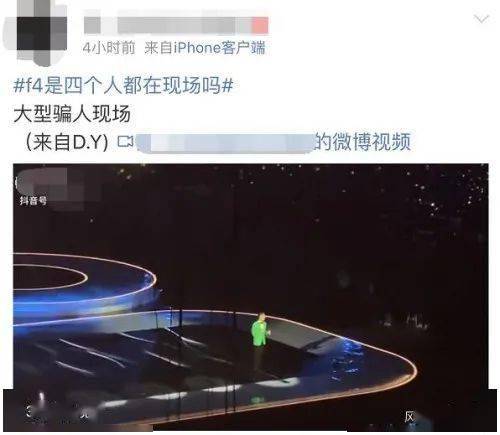Open the hashtag #f4是四个人都在现场吗#
The width and height of the screenshot is (500, 435).
click(x=123, y=86)
